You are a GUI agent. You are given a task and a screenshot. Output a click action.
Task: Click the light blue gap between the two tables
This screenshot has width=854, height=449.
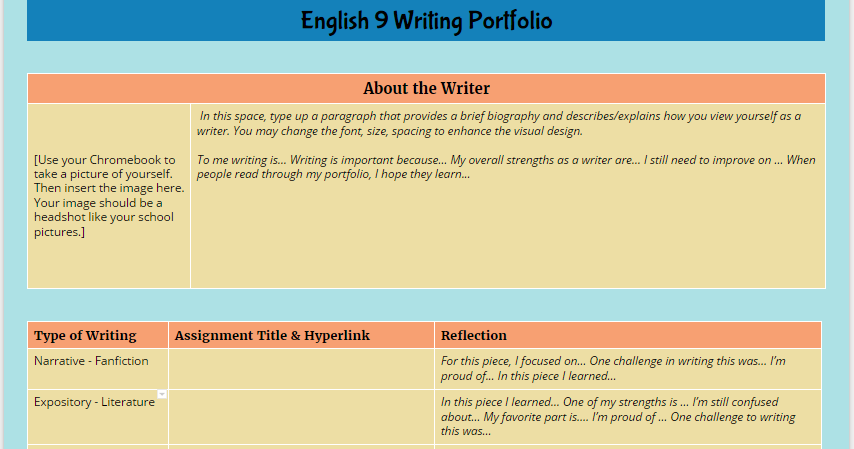pyautogui.click(x=426, y=305)
